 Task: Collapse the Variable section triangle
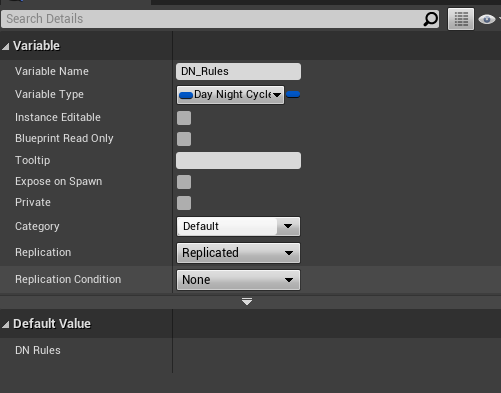click(x=6, y=46)
